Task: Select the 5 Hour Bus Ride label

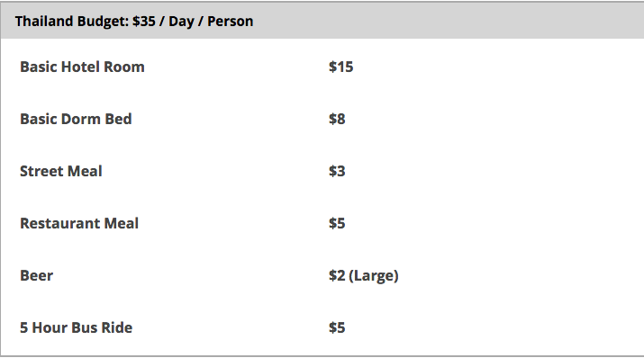Action: [76, 327]
